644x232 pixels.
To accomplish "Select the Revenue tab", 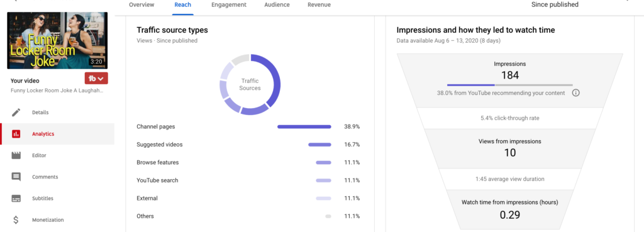I will point(319,5).
